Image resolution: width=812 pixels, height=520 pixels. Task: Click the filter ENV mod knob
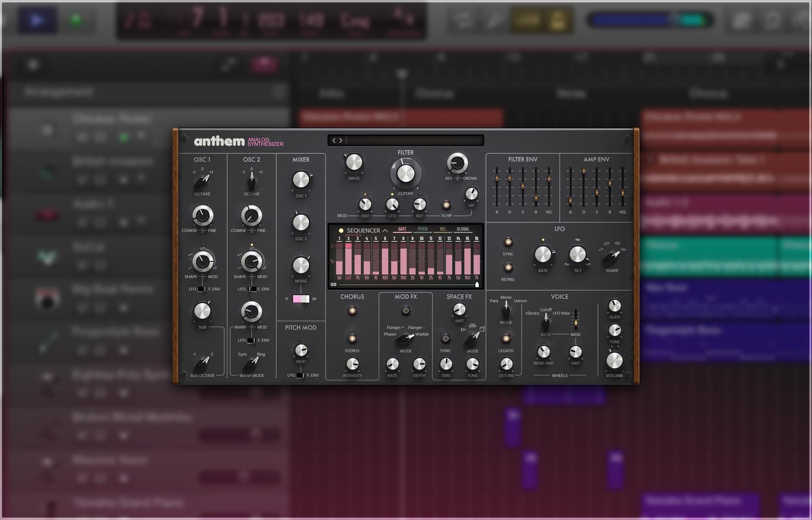point(365,205)
